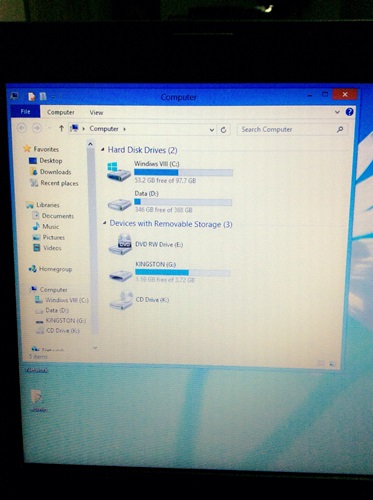
Task: Open the Computer ribbon tab
Action: (x=61, y=112)
